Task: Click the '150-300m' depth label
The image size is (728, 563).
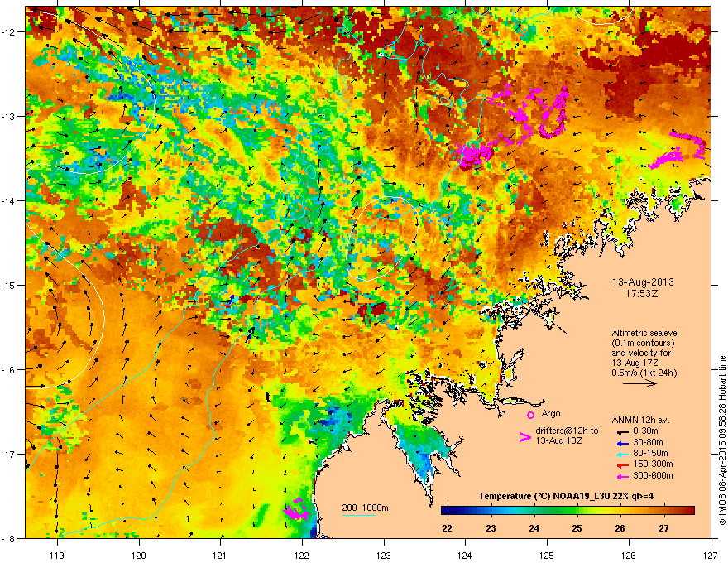Action: point(653,464)
